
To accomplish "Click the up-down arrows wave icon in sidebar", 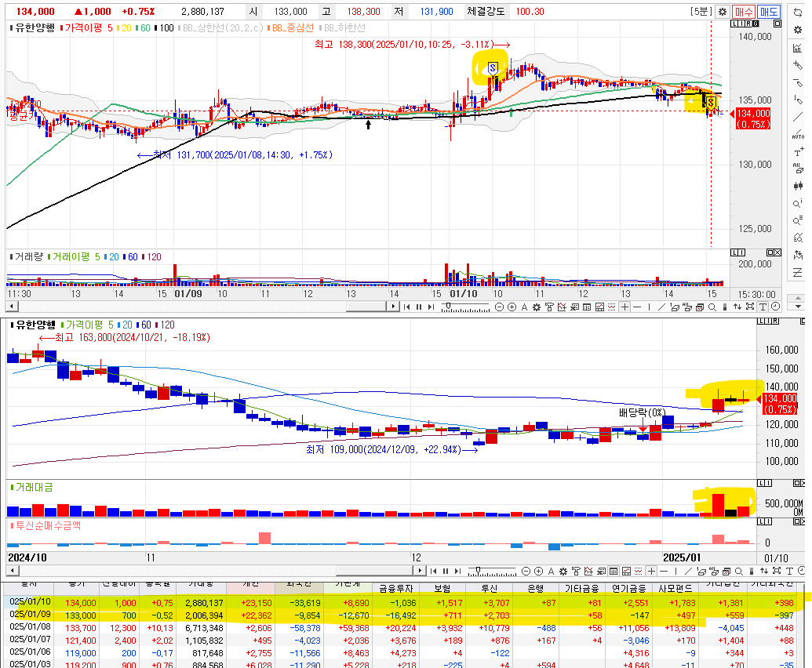I will (798, 255).
